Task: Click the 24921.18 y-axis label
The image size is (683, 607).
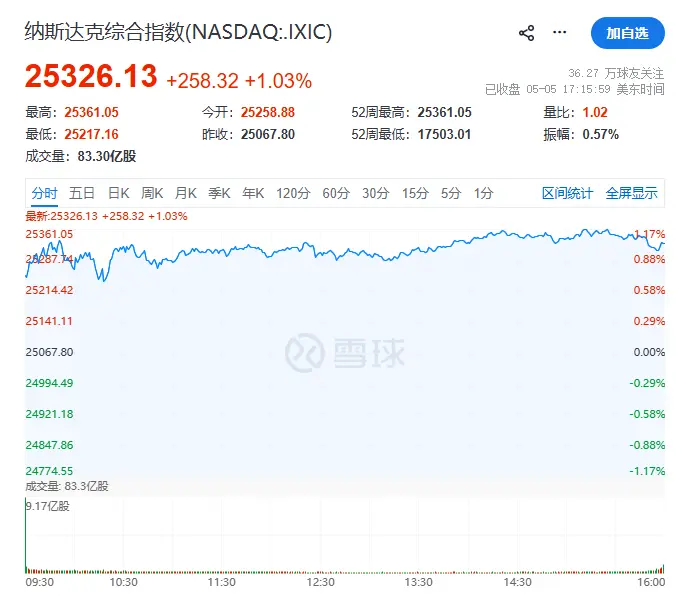Action: point(49,414)
